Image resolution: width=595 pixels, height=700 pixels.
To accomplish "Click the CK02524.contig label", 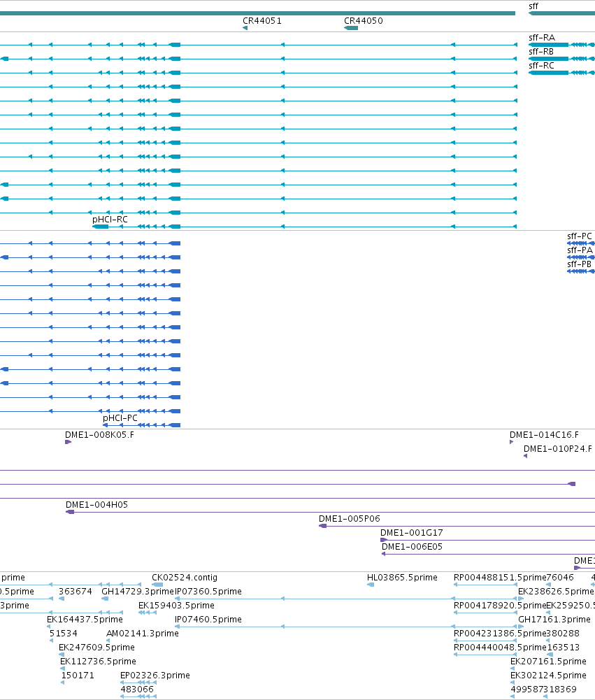I will point(185,578).
